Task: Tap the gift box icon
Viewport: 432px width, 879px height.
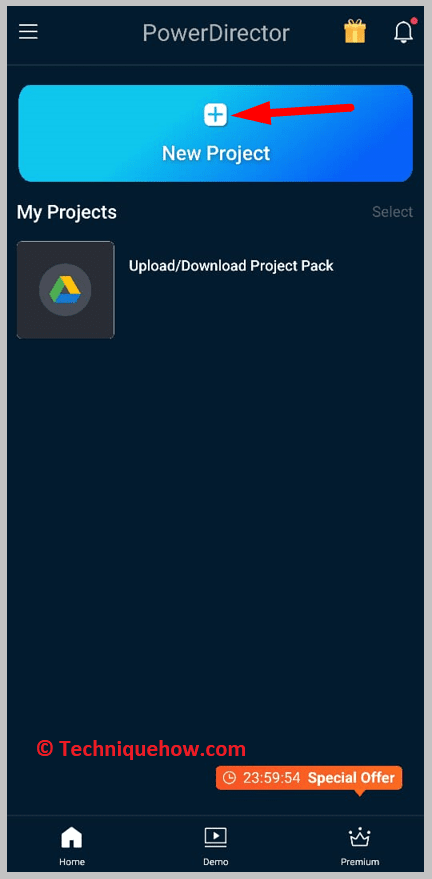Action: pyautogui.click(x=355, y=32)
